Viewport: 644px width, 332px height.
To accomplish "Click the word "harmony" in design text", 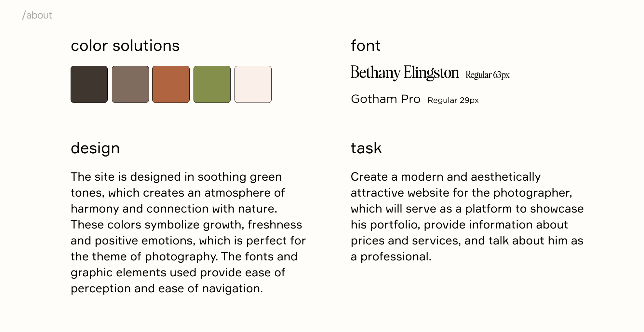I will 95,209.
